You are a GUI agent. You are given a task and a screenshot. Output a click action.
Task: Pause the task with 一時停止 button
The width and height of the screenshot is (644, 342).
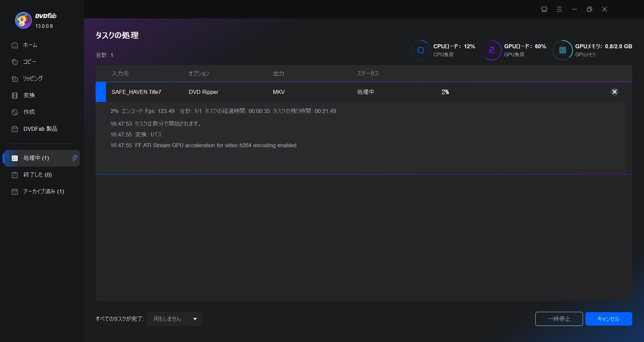click(x=559, y=319)
